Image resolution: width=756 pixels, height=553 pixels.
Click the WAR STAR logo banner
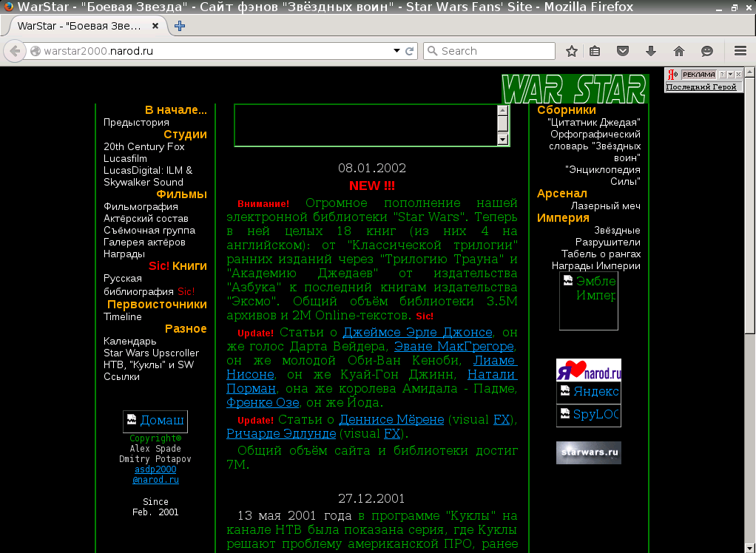(574, 89)
